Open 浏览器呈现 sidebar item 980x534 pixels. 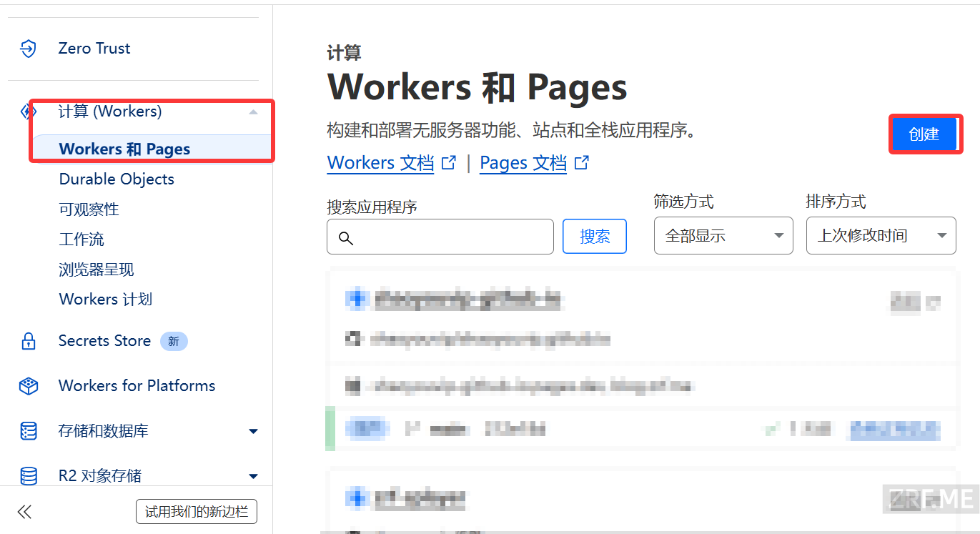coord(96,270)
